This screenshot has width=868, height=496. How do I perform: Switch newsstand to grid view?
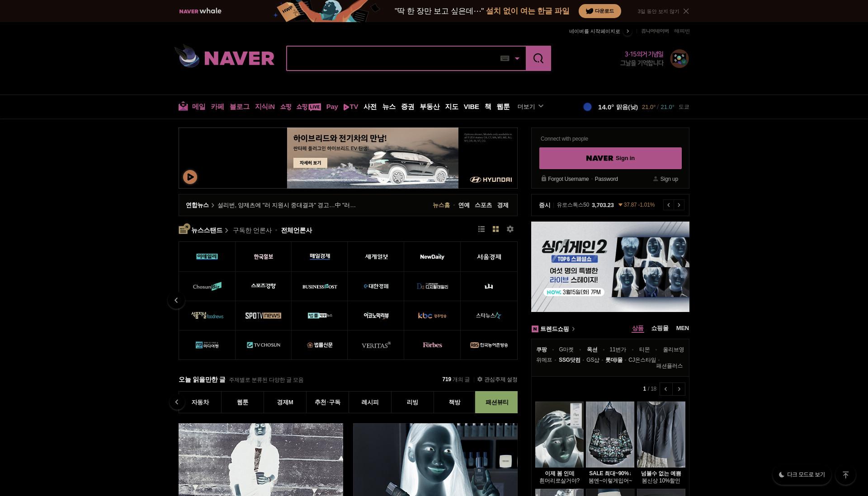pyautogui.click(x=495, y=229)
